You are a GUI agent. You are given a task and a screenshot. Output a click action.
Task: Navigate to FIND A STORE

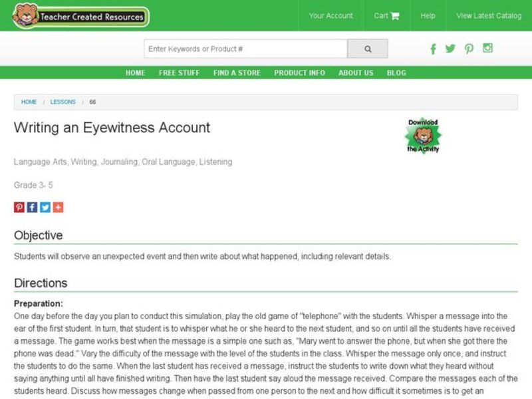[237, 73]
